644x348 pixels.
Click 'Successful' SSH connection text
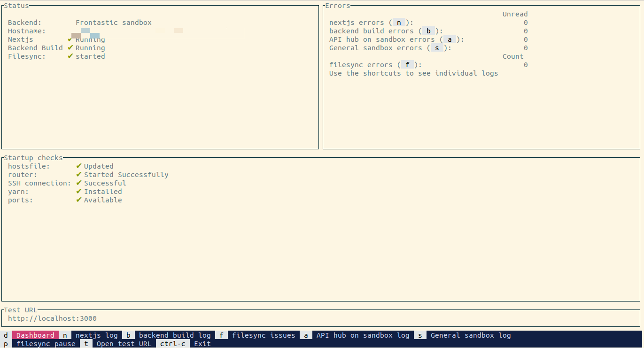105,183
